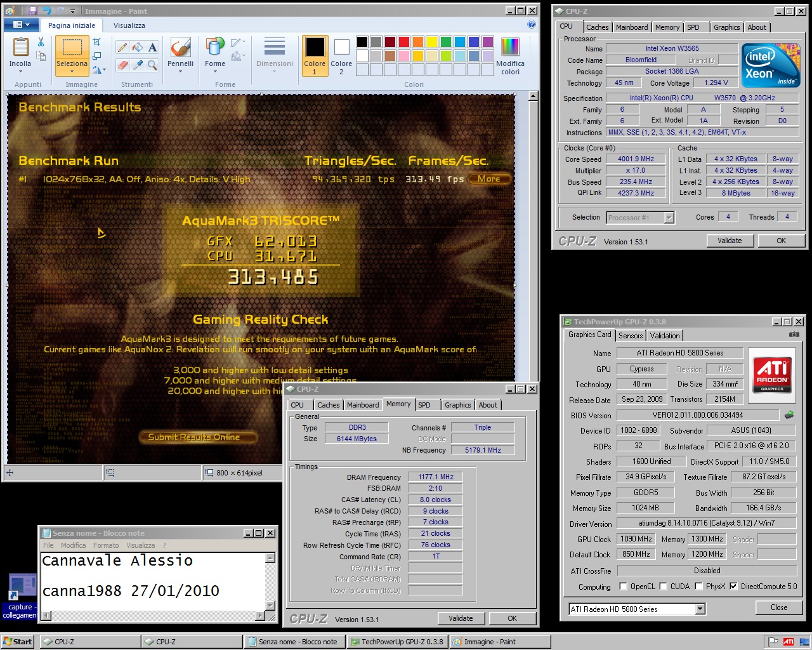This screenshot has height=650, width=812.
Task: Click the Cut scissors icon in Paint
Action: click(41, 42)
